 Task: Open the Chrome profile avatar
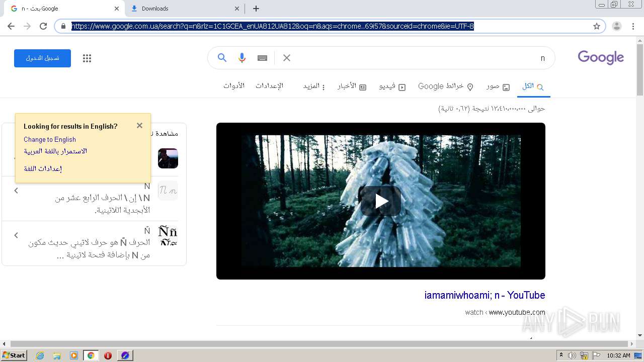click(616, 26)
